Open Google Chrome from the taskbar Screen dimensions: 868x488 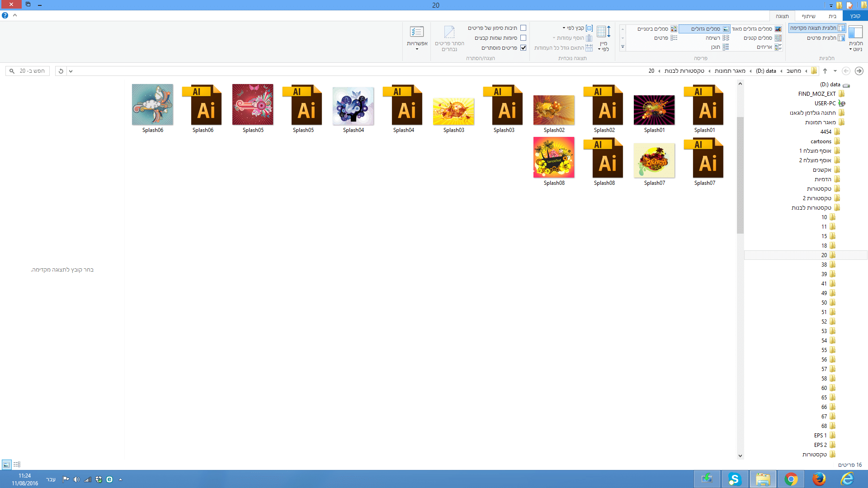[791, 479]
